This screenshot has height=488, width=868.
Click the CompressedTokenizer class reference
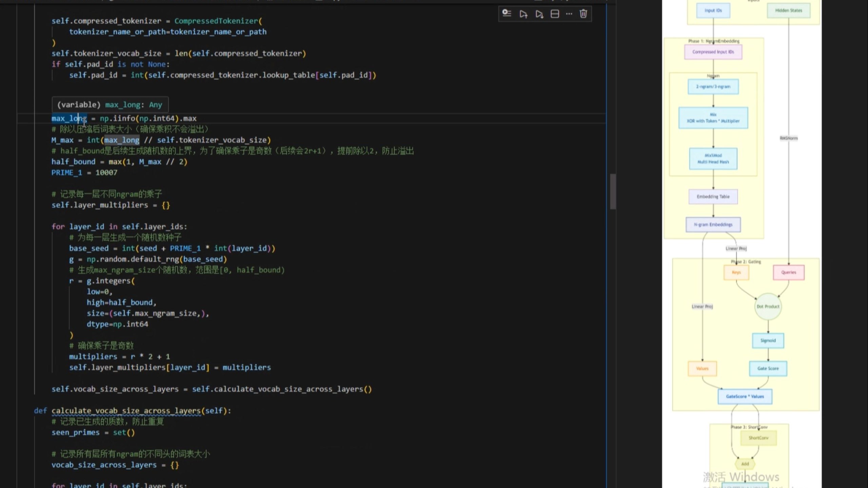(x=216, y=21)
